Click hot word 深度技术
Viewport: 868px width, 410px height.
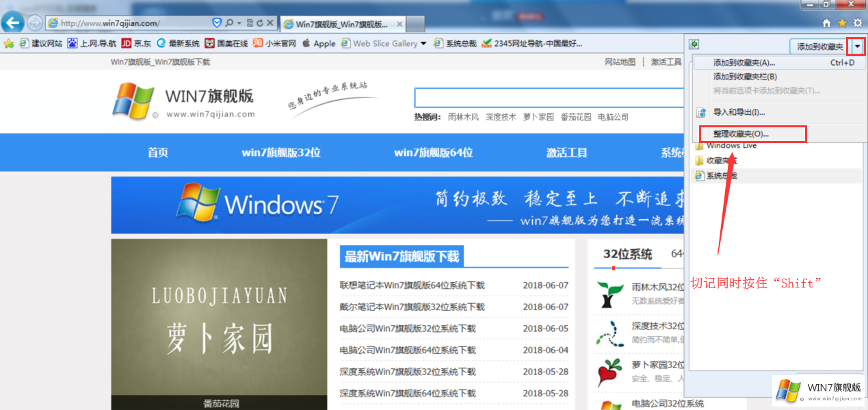point(501,117)
